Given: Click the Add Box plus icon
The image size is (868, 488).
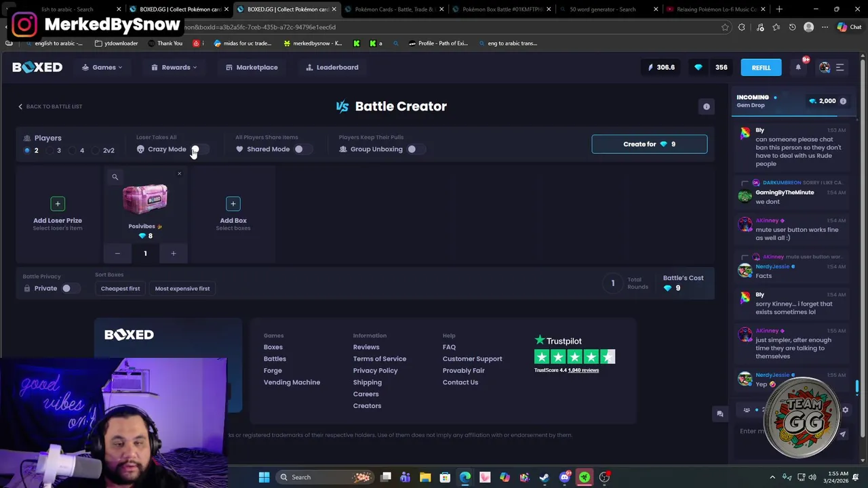Looking at the screenshot, I should pos(233,203).
